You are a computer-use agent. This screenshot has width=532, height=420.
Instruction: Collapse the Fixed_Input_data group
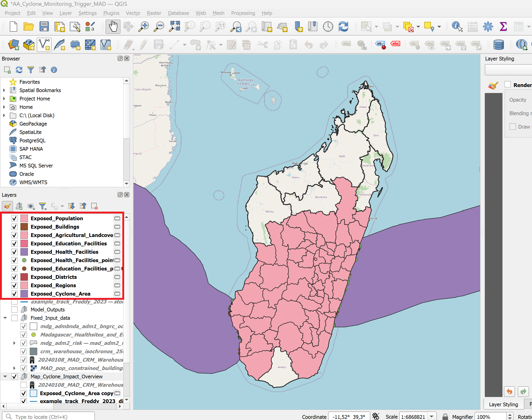[5, 318]
